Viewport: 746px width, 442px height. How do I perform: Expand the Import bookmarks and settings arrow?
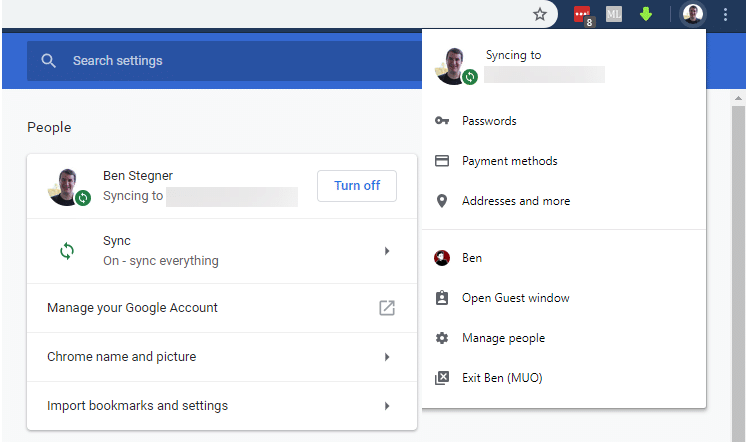pos(387,406)
